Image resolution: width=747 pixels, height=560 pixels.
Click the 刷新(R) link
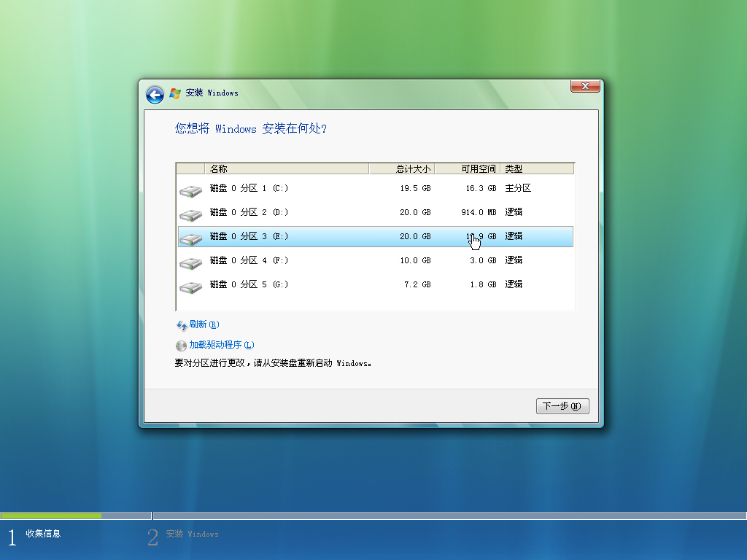click(x=204, y=324)
